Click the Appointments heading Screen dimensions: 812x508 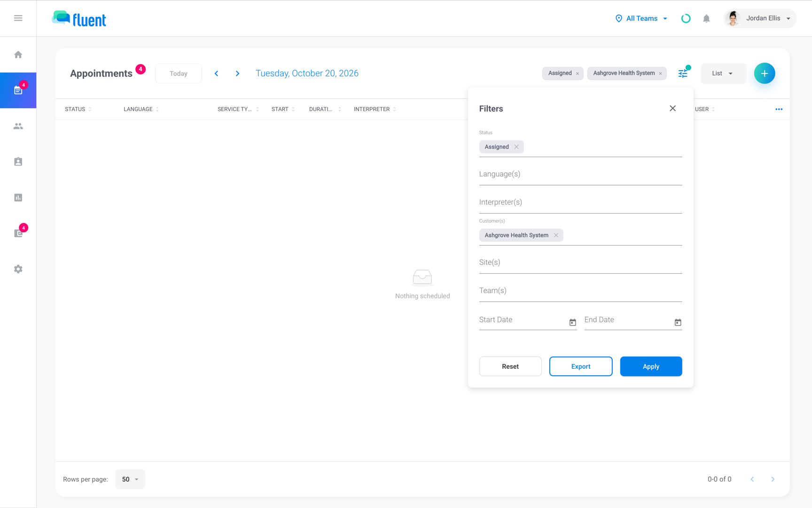(101, 73)
